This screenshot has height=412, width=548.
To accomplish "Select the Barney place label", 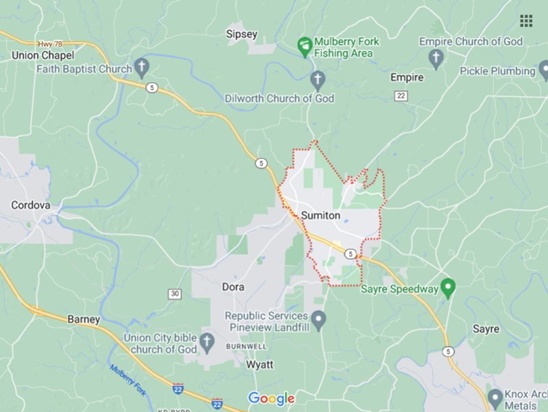I will click(84, 319).
